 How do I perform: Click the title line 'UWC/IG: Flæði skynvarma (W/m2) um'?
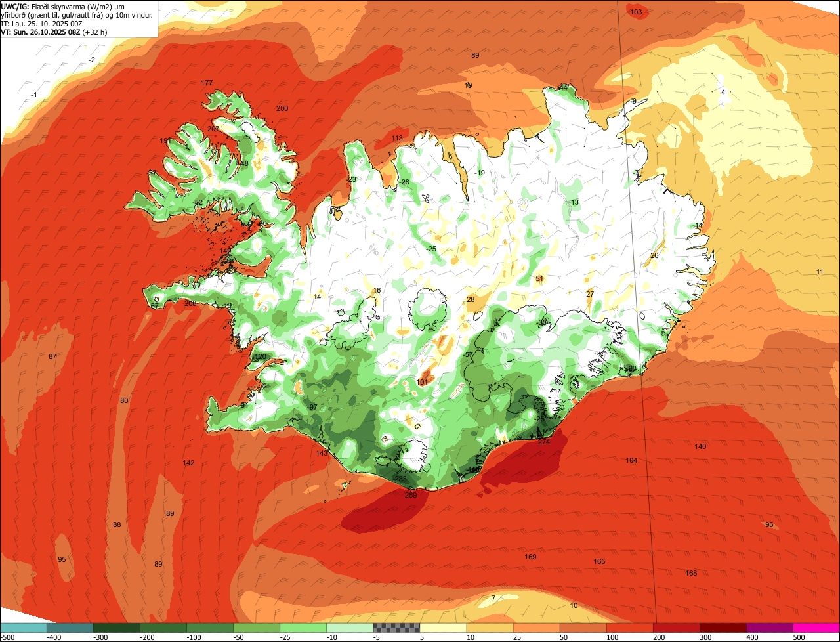pos(63,6)
